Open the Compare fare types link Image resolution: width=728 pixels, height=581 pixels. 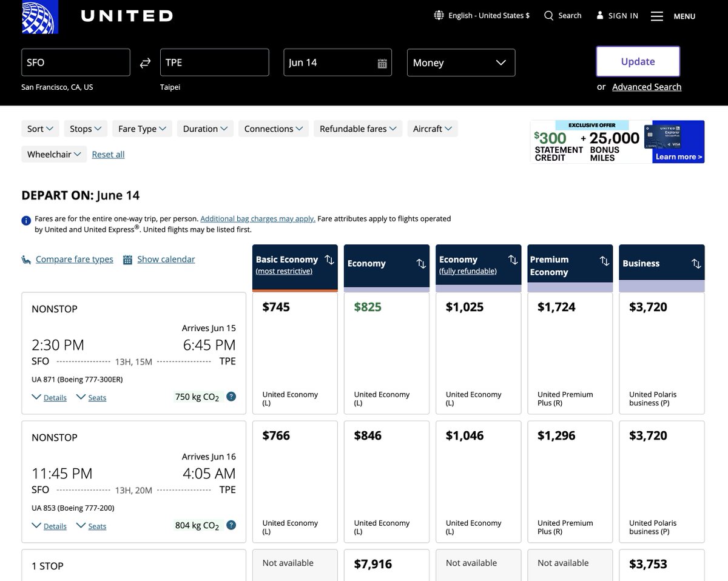pos(75,260)
